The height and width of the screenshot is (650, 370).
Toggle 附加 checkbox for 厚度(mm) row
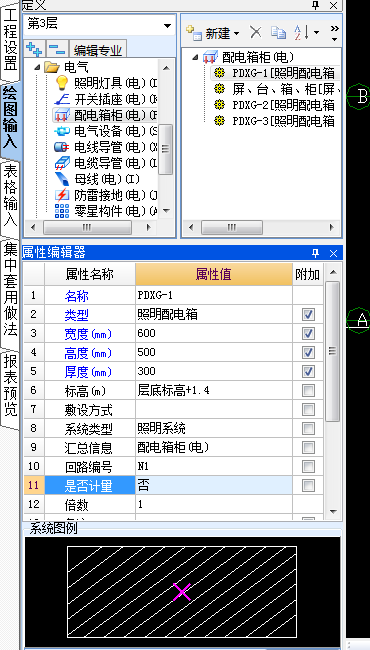[308, 371]
